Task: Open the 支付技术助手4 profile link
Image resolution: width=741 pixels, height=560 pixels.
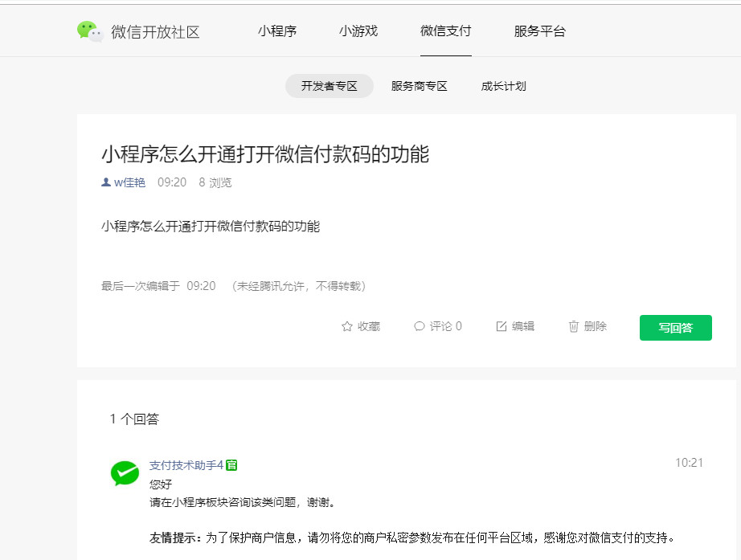Action: pyautogui.click(x=186, y=465)
